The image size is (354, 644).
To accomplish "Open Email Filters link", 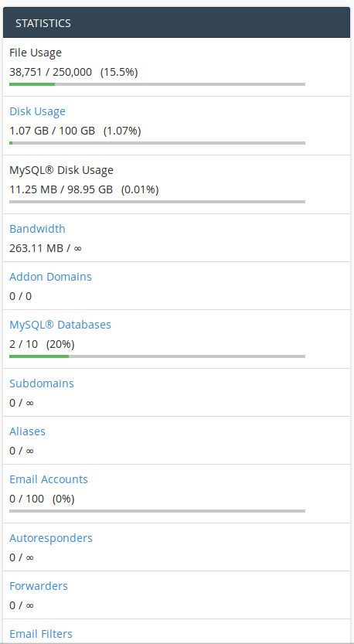I will [x=41, y=634].
